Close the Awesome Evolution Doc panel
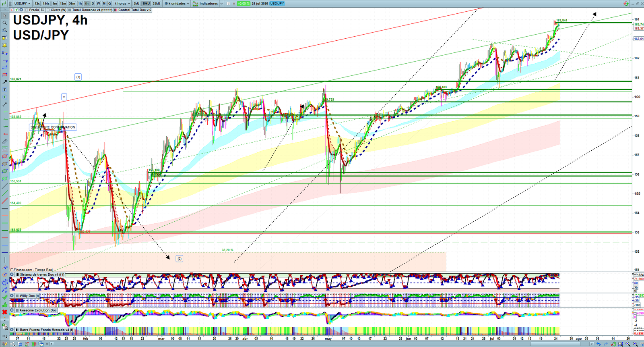Screen dimensions: 644x347 12,310
